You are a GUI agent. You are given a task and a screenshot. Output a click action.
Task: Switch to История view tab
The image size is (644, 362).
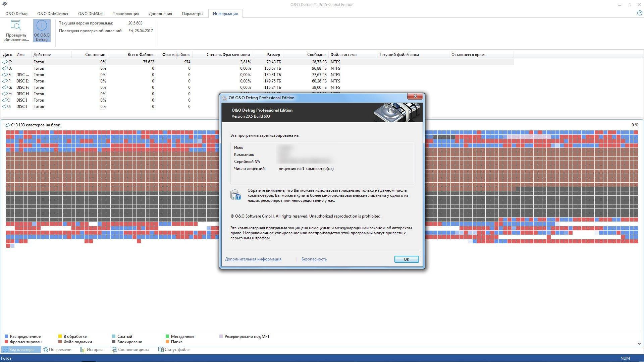pyautogui.click(x=92, y=350)
